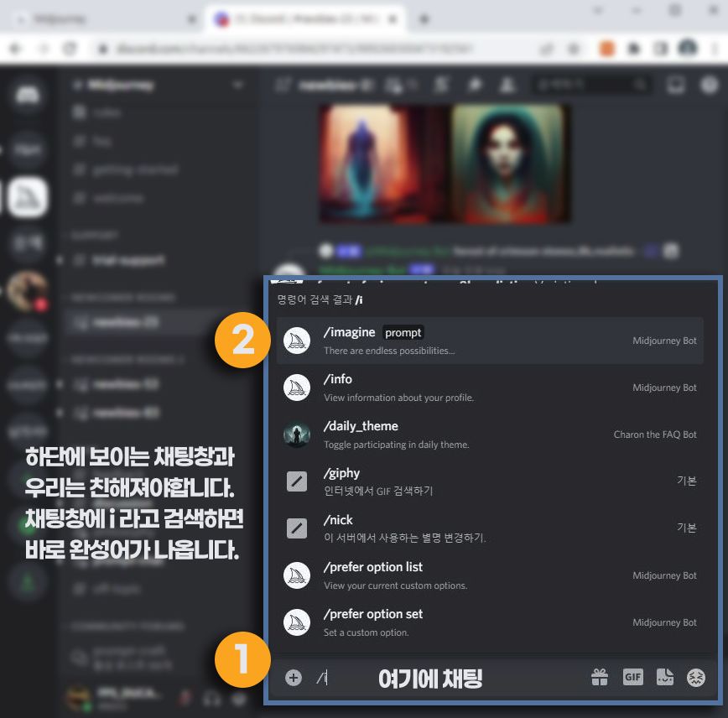
Task: Click the slash icon beside /nick
Action: point(297,528)
